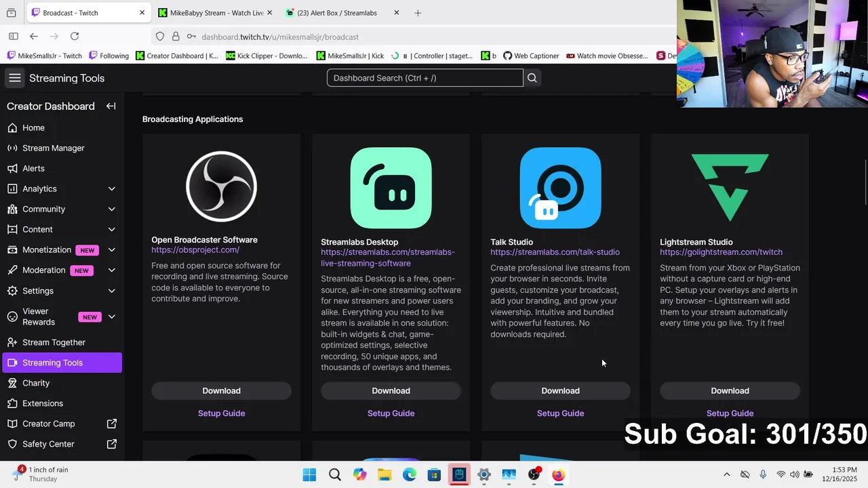The width and height of the screenshot is (868, 488).
Task: Click the Dashboard Search input field
Action: point(425,78)
